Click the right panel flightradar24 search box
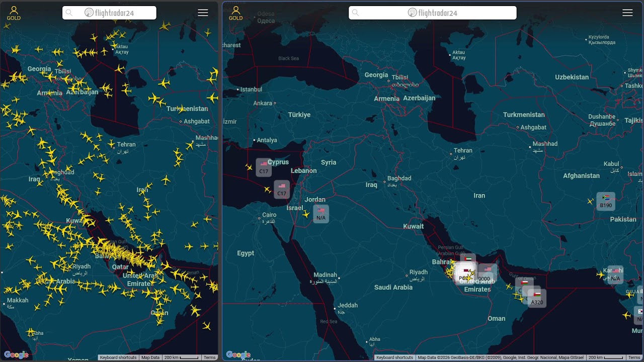This screenshot has width=644, height=362. [433, 13]
